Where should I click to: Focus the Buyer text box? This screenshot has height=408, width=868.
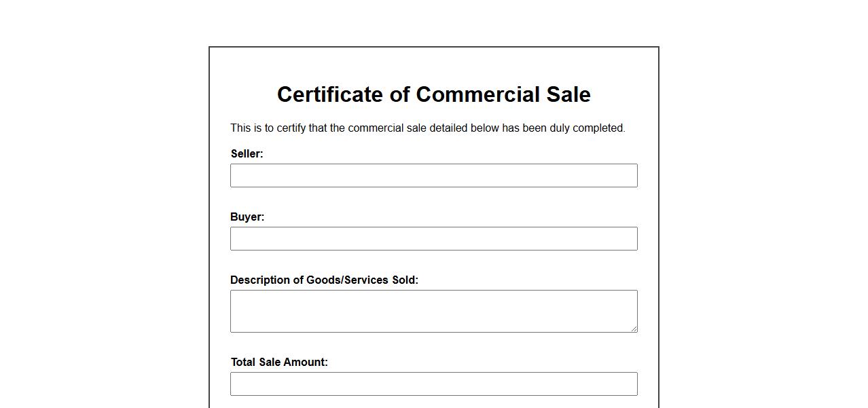pos(433,238)
